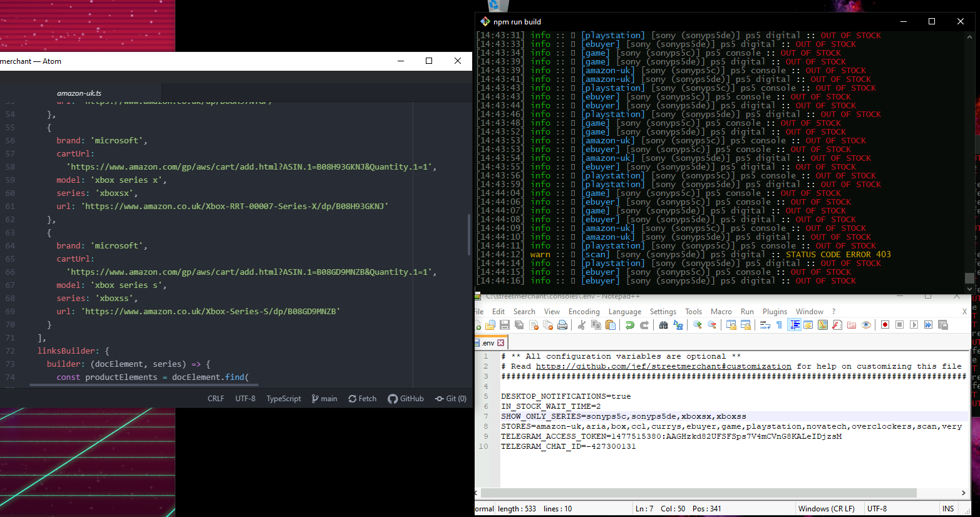
Task: Select the amazon-uk.ts tab in Atom
Action: [79, 93]
